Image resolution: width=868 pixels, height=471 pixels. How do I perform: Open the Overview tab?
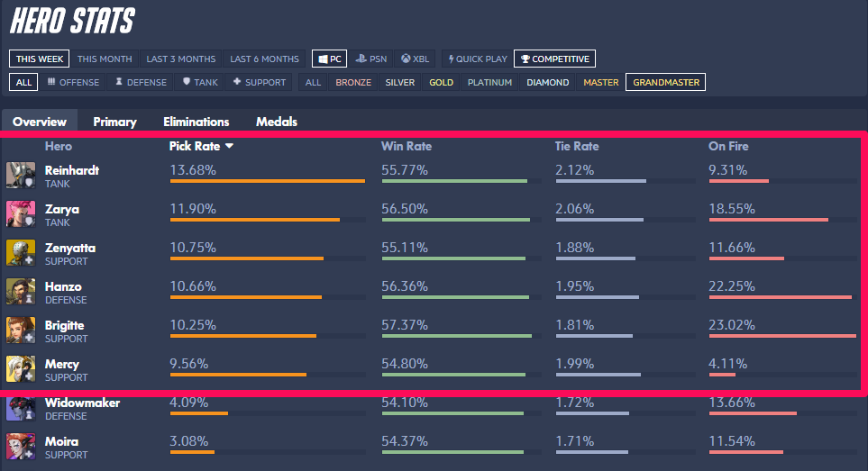40,122
